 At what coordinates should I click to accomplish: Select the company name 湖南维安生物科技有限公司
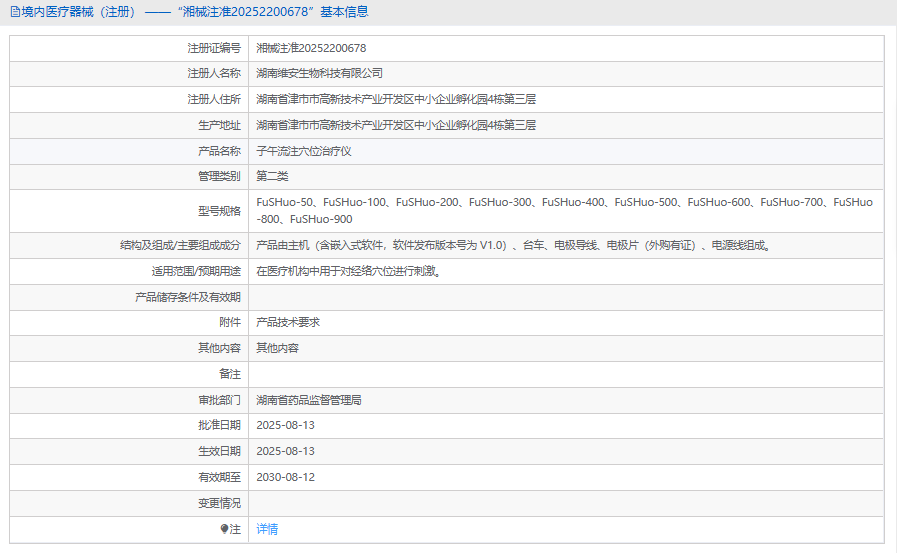[320, 73]
